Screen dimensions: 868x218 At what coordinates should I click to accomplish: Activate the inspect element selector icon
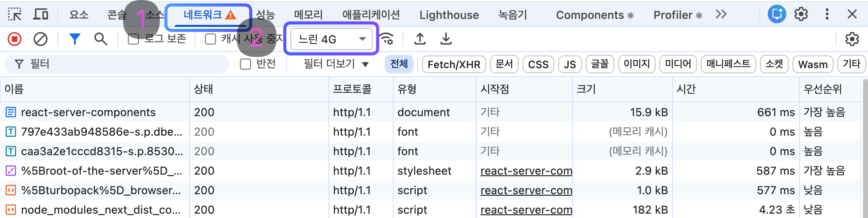pos(15,14)
